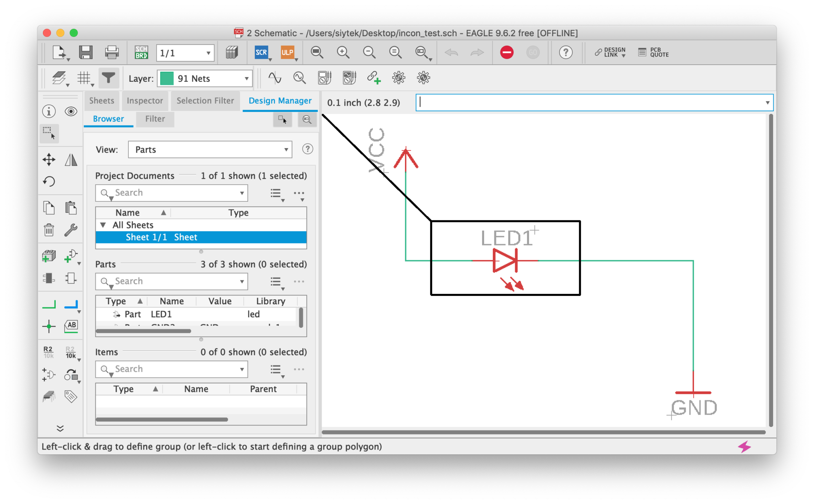The width and height of the screenshot is (814, 504).
Task: Toggle the selection filter funnel
Action: [109, 78]
